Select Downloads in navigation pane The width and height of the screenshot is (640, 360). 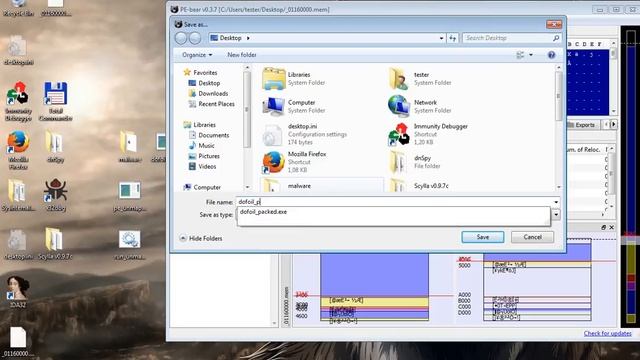coord(208,93)
